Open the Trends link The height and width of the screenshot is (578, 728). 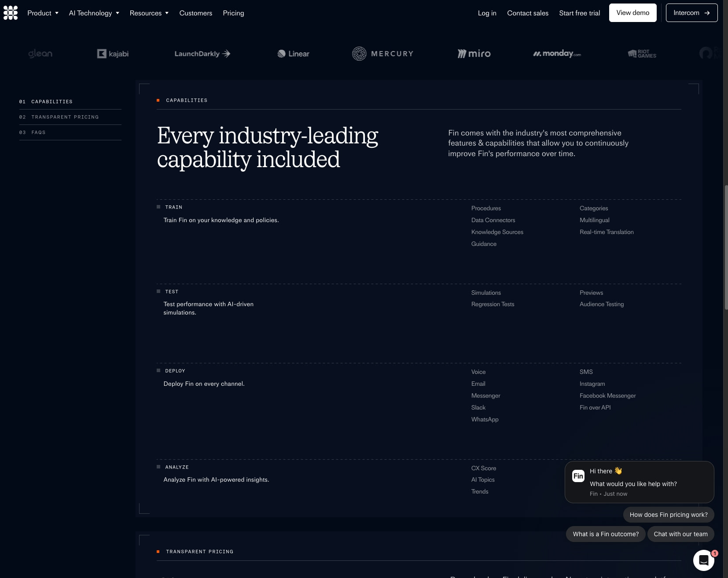[480, 491]
